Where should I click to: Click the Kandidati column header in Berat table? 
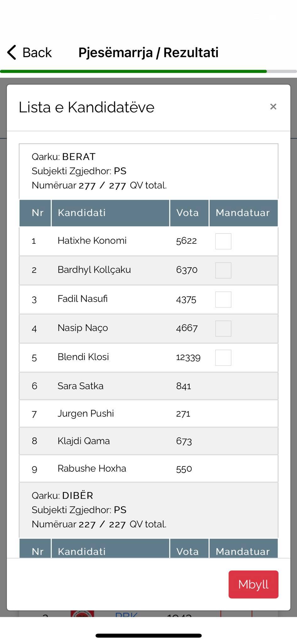coord(82,213)
